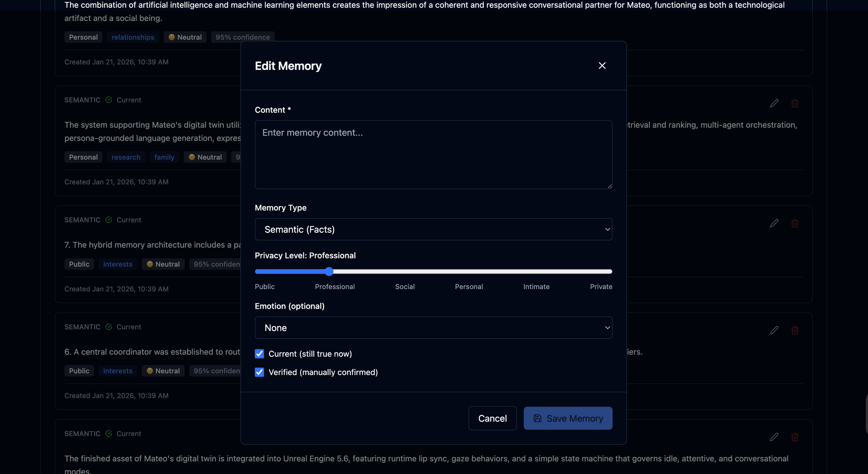The image size is (868, 474).
Task: Edit the hybrid memory architecture memory
Action: [x=774, y=223]
